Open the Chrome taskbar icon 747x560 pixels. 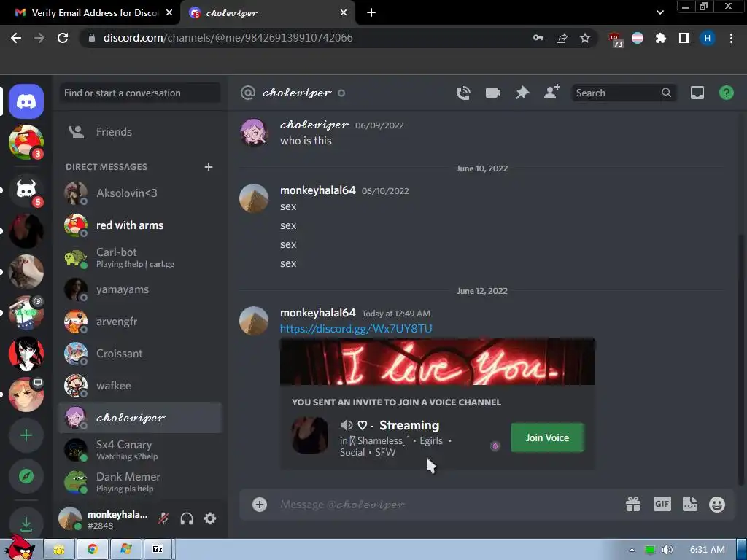(93, 550)
